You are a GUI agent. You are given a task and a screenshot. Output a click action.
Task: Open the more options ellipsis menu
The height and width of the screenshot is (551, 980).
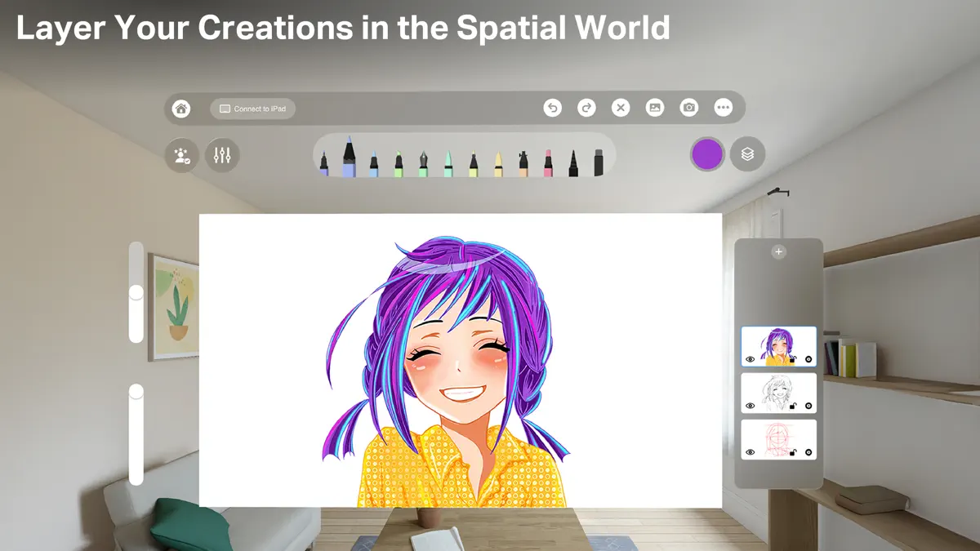(x=724, y=108)
